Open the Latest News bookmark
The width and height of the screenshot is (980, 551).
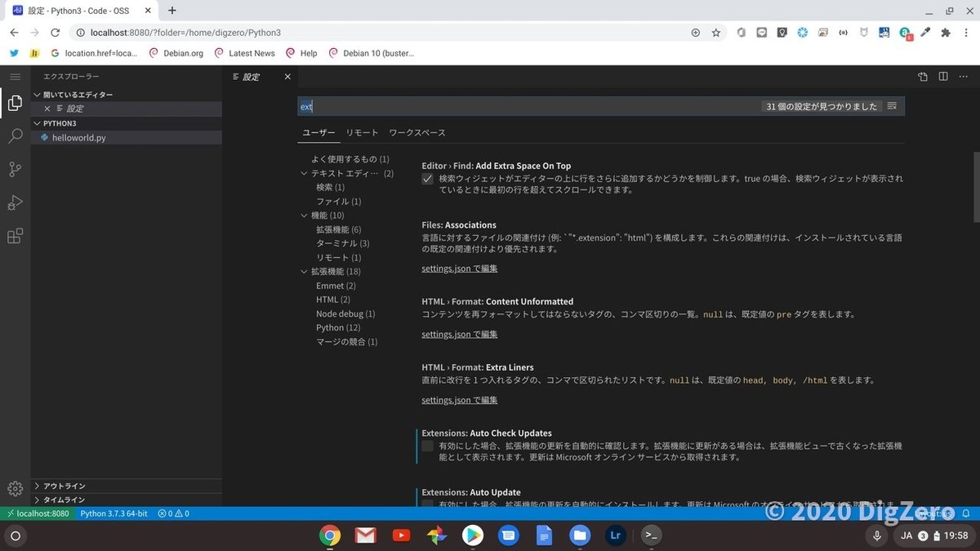point(244,53)
